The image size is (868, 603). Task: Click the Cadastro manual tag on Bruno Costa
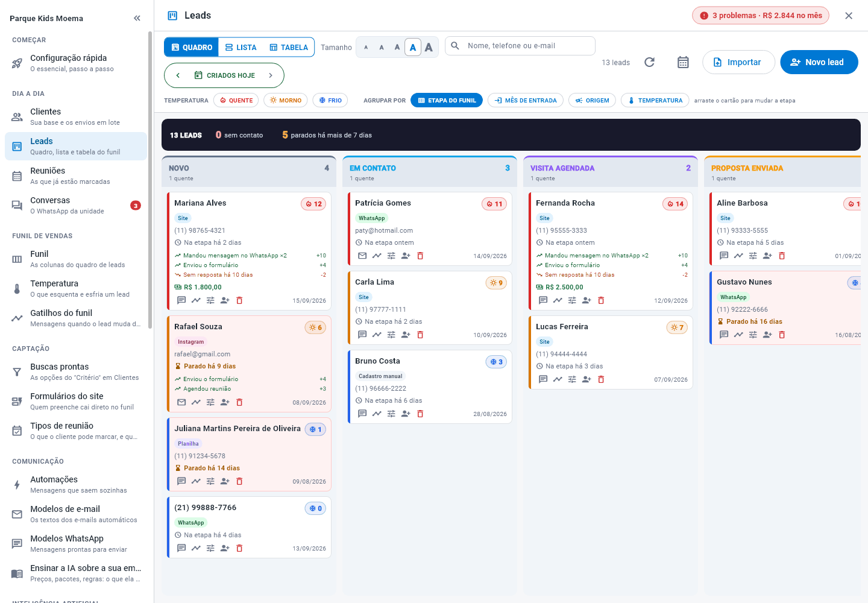(x=380, y=376)
